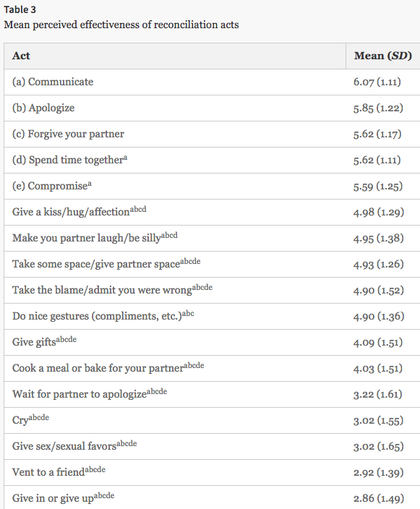Click the 2.86 (1.49) mean value

click(379, 498)
